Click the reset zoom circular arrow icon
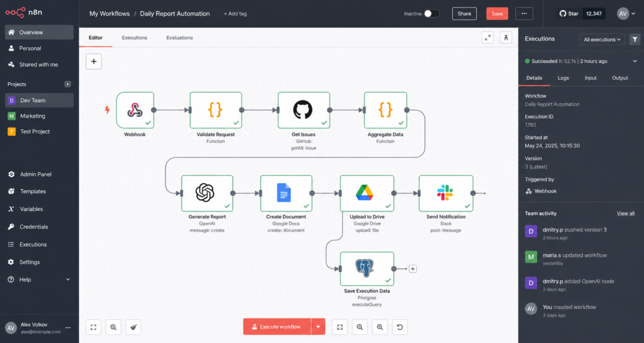This screenshot has width=644, height=343. (399, 327)
